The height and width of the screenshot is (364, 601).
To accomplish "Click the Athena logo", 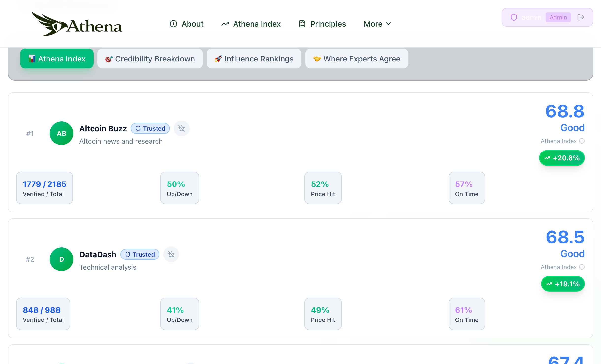I will 77,24.
